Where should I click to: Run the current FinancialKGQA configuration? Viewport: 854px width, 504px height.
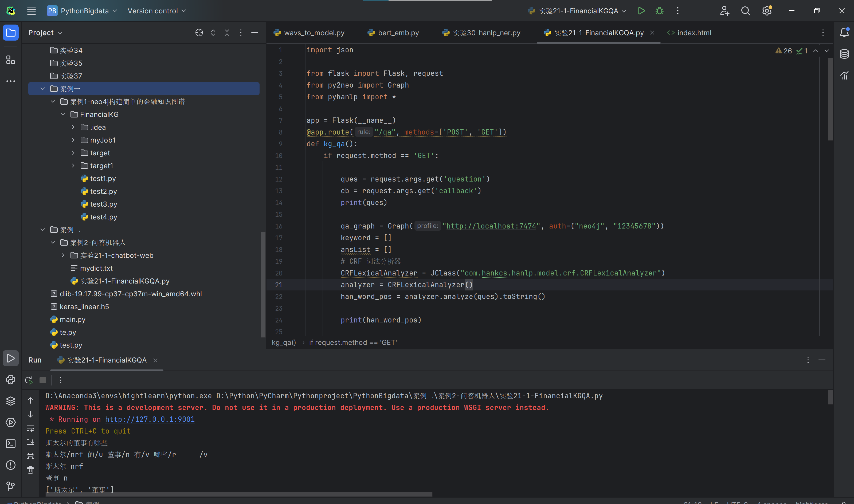(x=641, y=11)
